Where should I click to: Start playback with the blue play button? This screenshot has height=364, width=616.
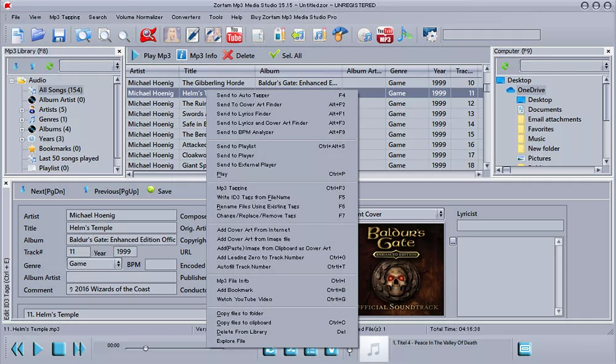[x=38, y=349]
